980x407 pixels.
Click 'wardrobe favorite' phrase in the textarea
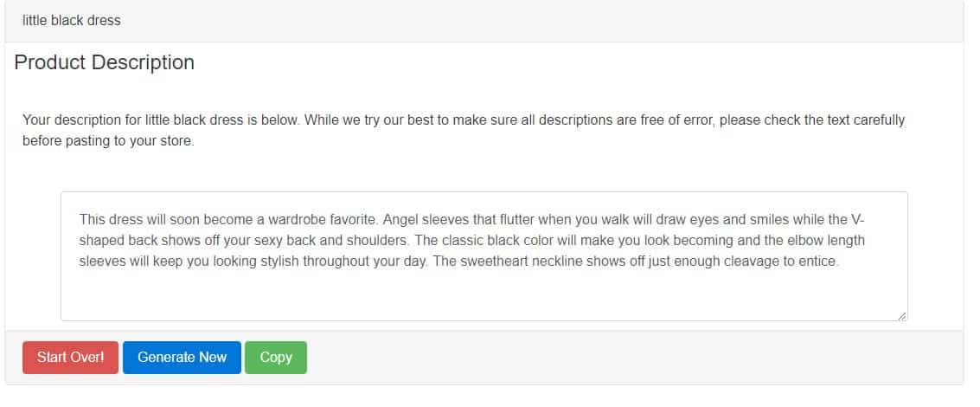coord(323,220)
